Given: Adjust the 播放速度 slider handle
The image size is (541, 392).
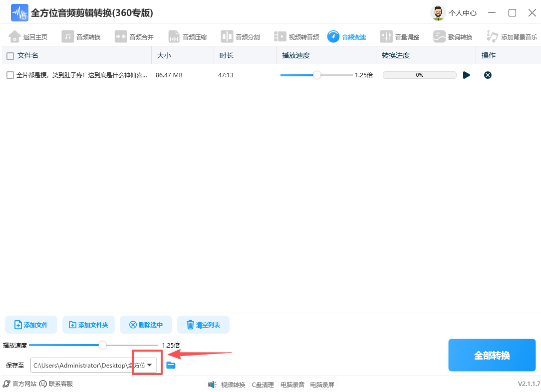Looking at the screenshot, I should (x=102, y=345).
